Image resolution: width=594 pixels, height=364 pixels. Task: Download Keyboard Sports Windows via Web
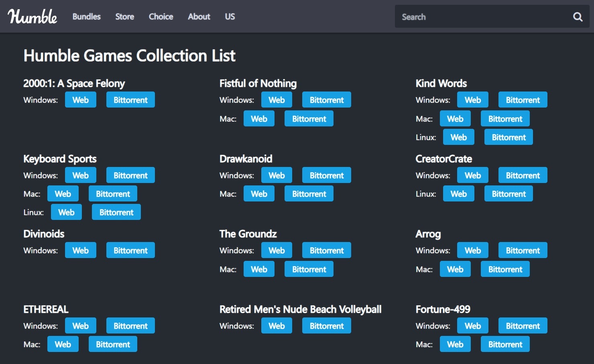click(81, 175)
